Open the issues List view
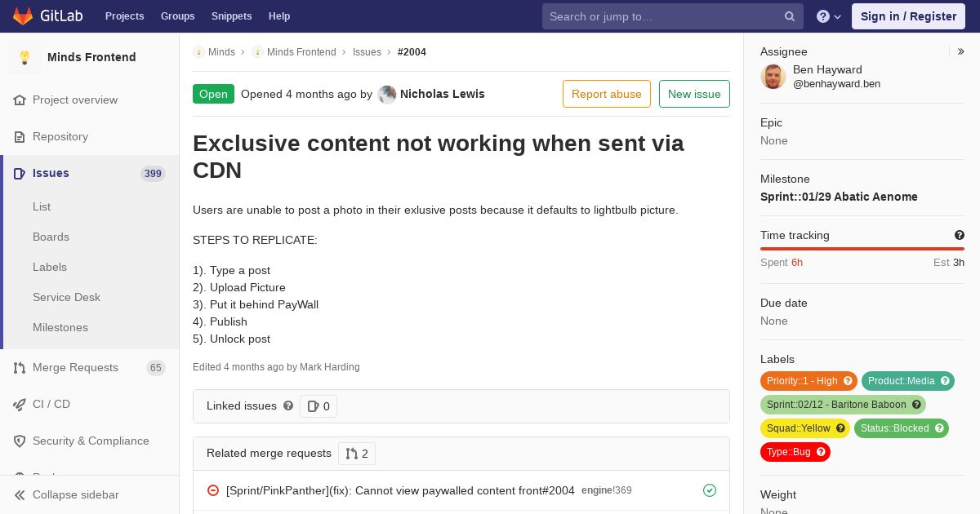Viewport: 980px width, 514px height. [42, 207]
